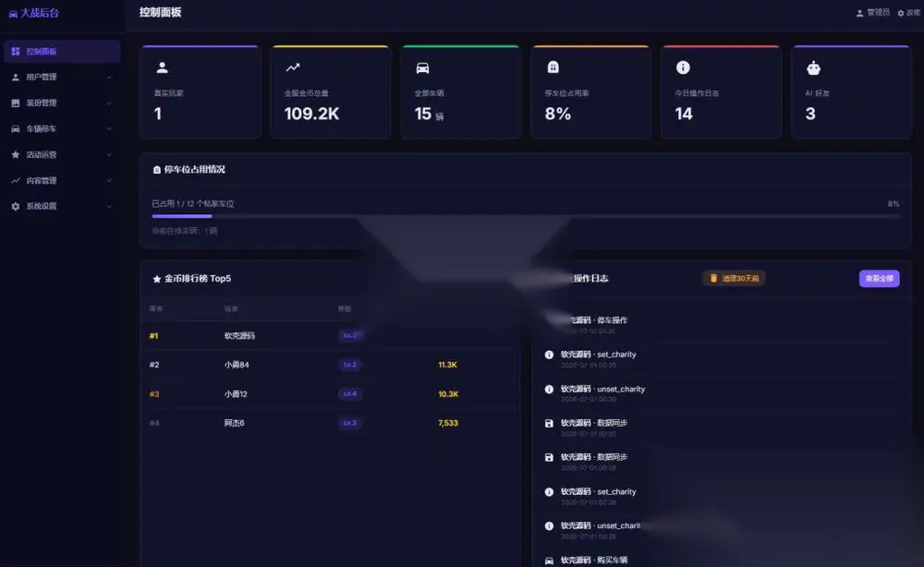Click player name 小勇84 in the leaderboard
This screenshot has height=567, width=924.
(x=237, y=365)
